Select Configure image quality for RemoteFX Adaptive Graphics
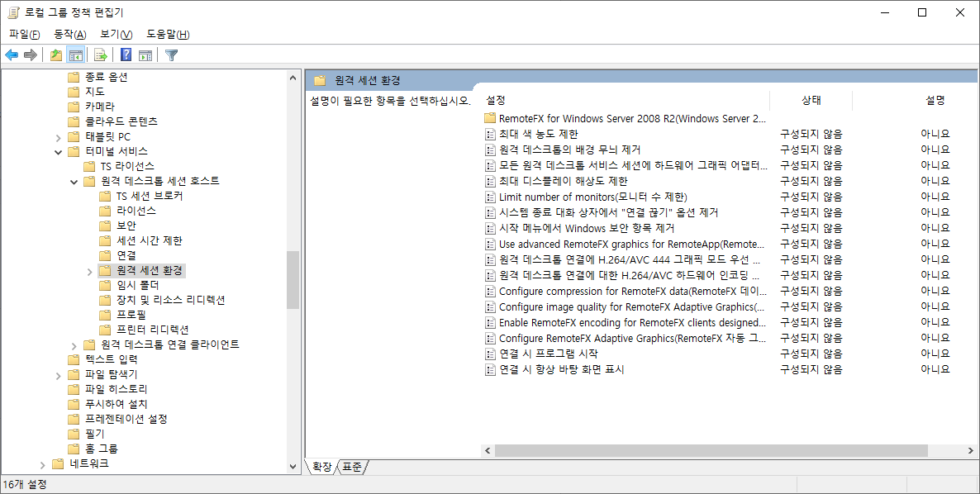 pyautogui.click(x=631, y=306)
